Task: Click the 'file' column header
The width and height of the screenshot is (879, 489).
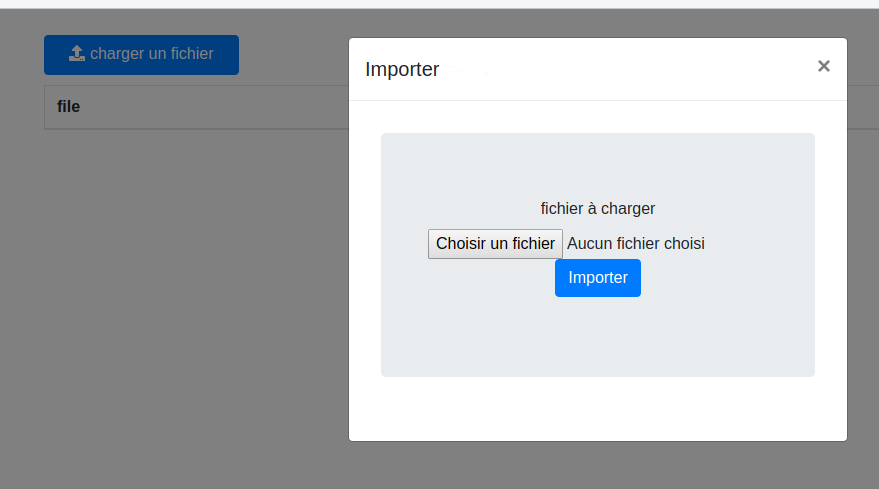Action: 68,107
